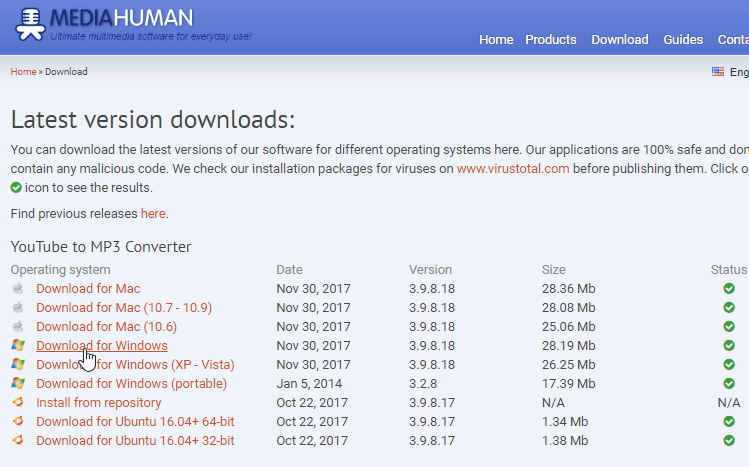Open virus check status for Download for Windows
Viewport: 749px width, 467px height.
click(x=728, y=345)
